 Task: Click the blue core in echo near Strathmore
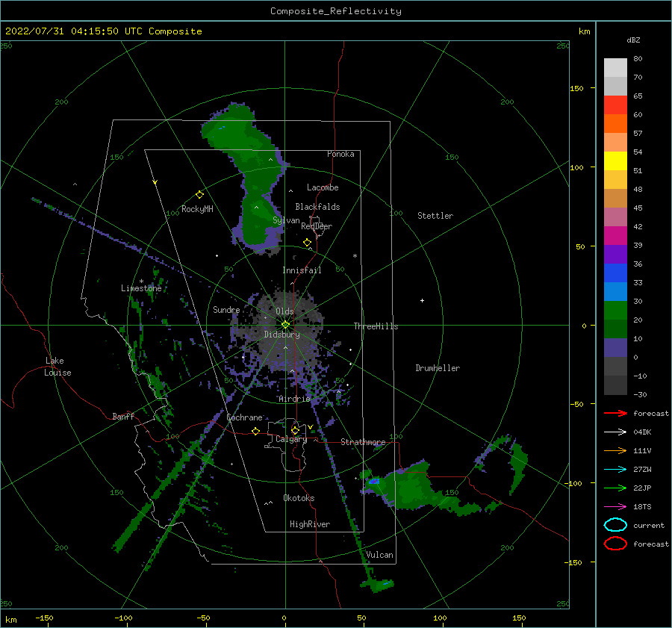[374, 482]
